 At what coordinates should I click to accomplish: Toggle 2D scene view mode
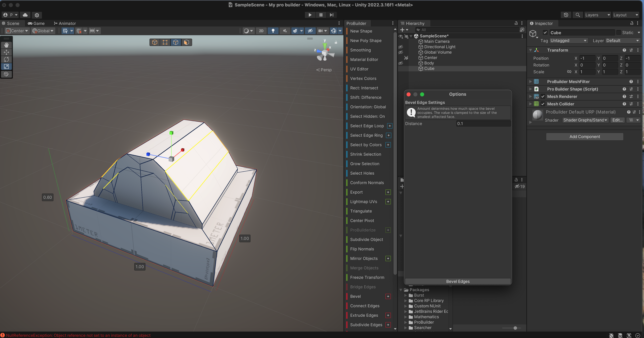point(261,31)
